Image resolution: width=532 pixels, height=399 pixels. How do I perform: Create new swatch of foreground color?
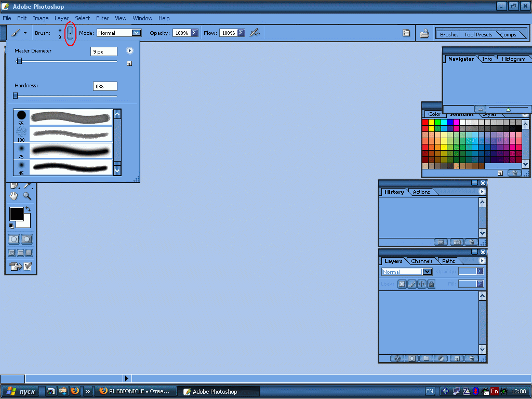[500, 173]
